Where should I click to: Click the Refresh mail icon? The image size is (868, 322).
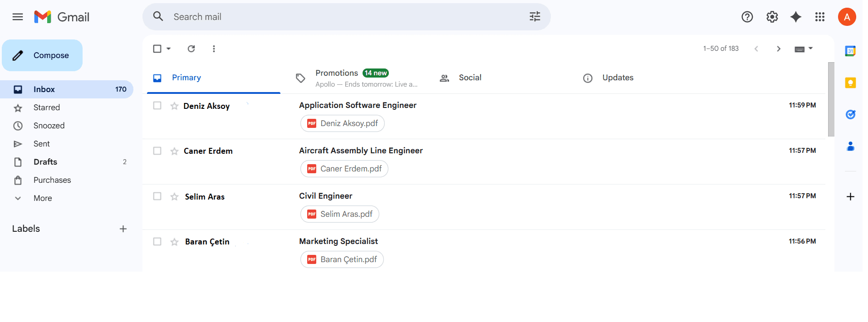(191, 49)
